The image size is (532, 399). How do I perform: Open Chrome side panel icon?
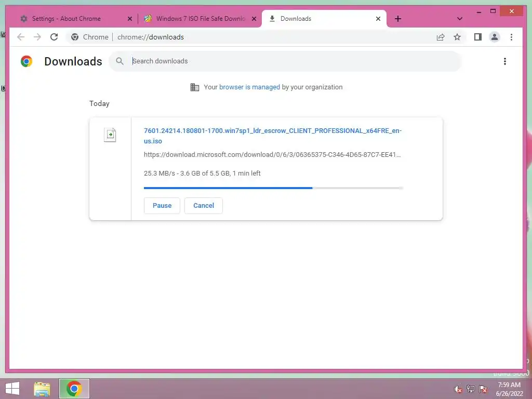pos(478,37)
